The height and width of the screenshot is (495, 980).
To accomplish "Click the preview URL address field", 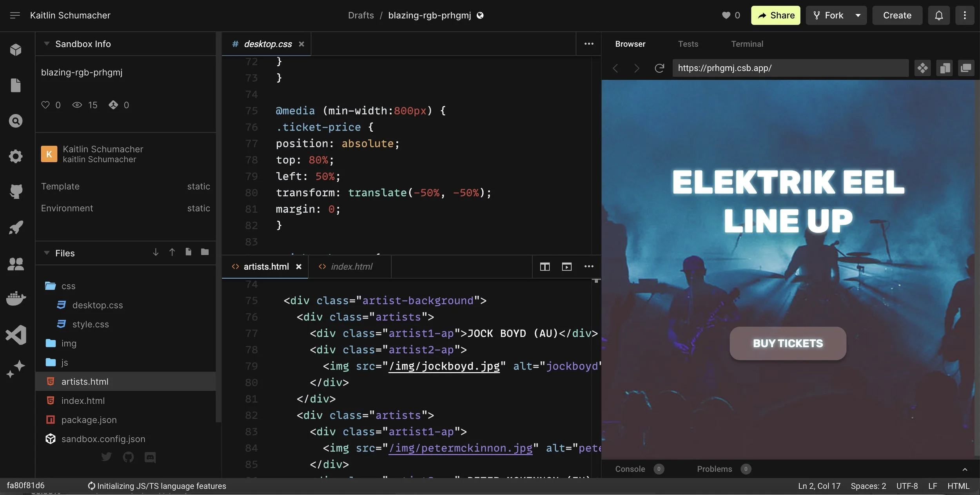I will [790, 68].
